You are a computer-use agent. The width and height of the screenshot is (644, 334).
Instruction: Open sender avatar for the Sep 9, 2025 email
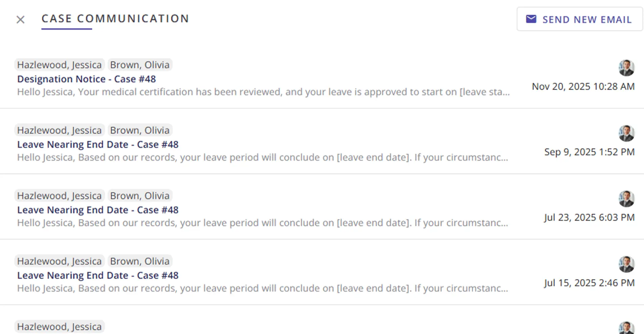coord(626,133)
